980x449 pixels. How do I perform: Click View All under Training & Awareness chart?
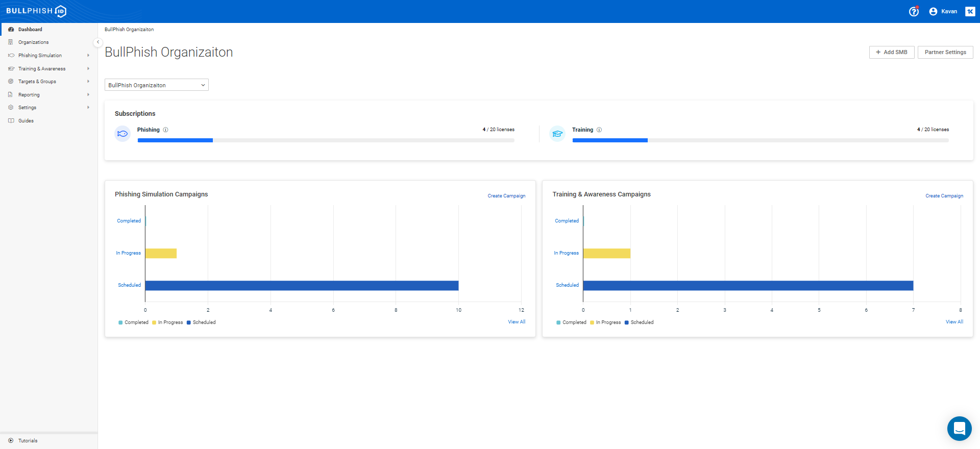[x=954, y=322]
